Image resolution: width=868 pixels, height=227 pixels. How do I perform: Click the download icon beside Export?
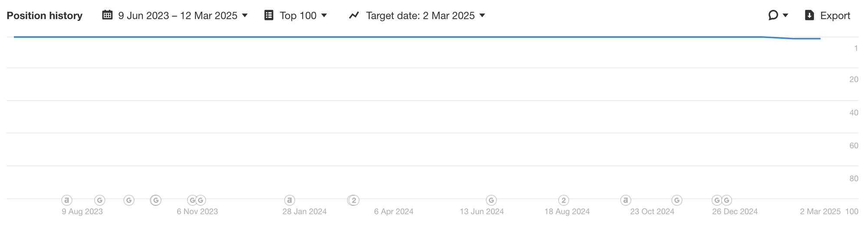tap(809, 15)
